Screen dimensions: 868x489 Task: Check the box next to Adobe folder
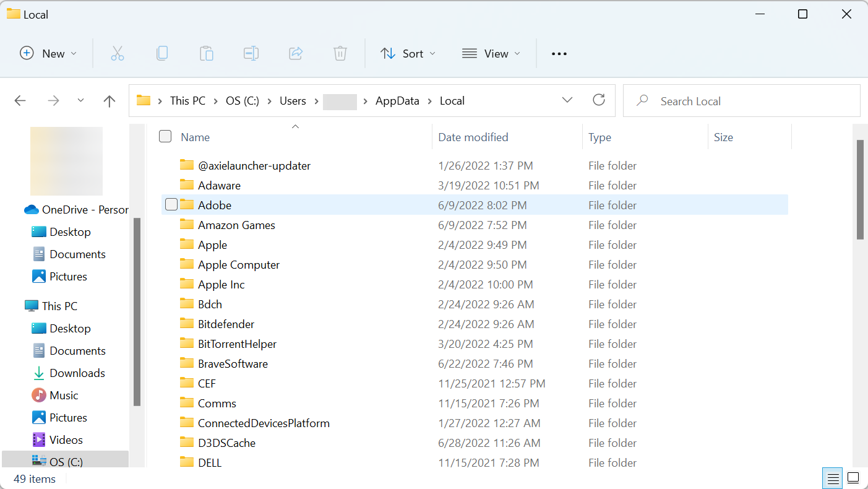(171, 205)
